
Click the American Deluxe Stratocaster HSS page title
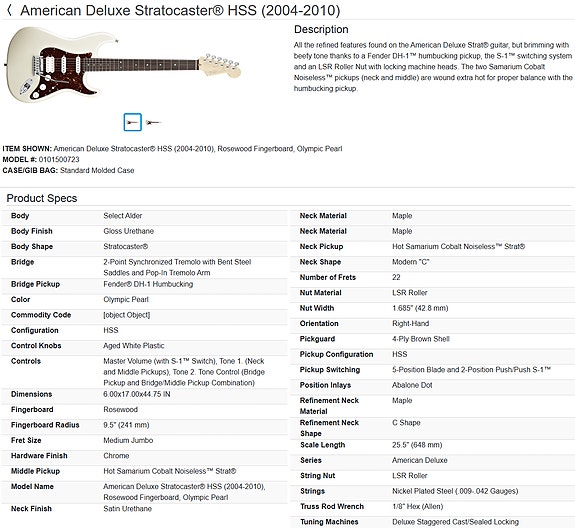pyautogui.click(x=180, y=10)
